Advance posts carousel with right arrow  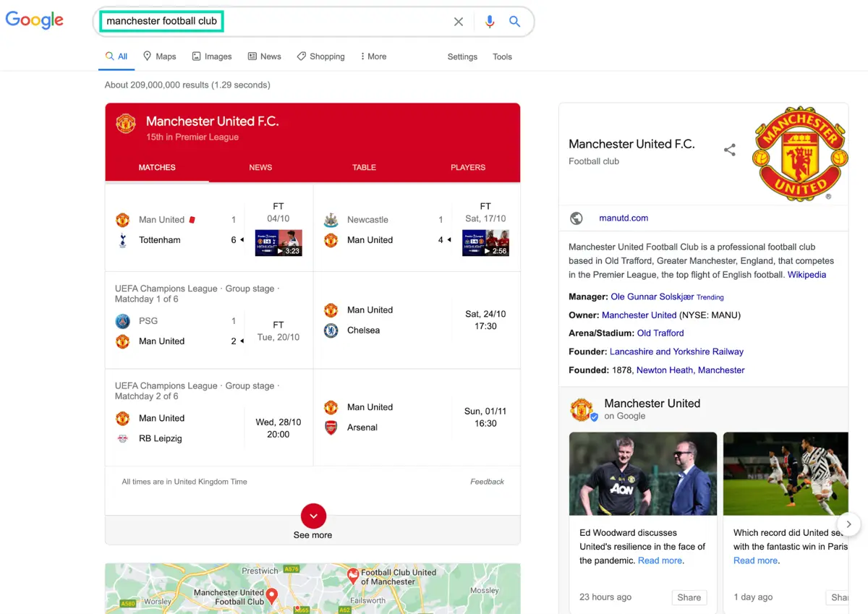pyautogui.click(x=848, y=524)
